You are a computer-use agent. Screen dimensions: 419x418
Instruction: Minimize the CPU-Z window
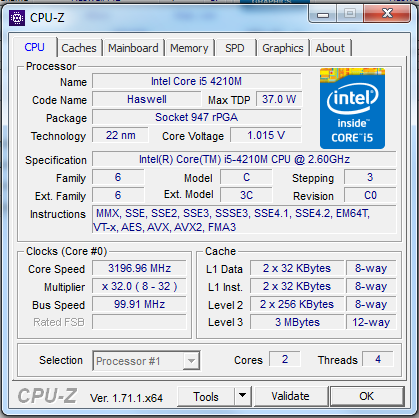[323, 14]
